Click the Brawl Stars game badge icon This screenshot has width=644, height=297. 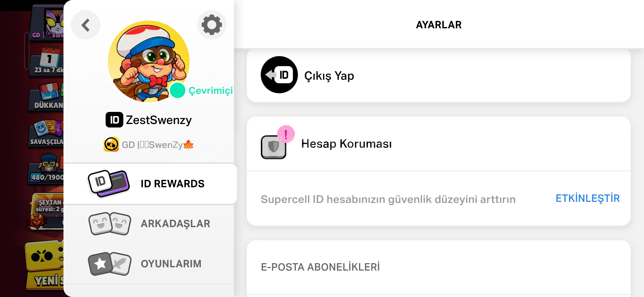click(x=111, y=144)
